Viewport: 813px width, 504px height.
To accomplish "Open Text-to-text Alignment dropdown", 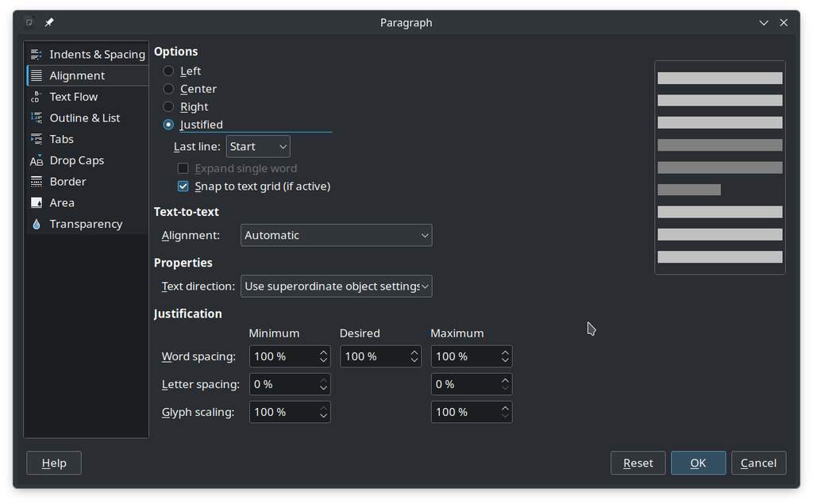I will [x=336, y=236].
